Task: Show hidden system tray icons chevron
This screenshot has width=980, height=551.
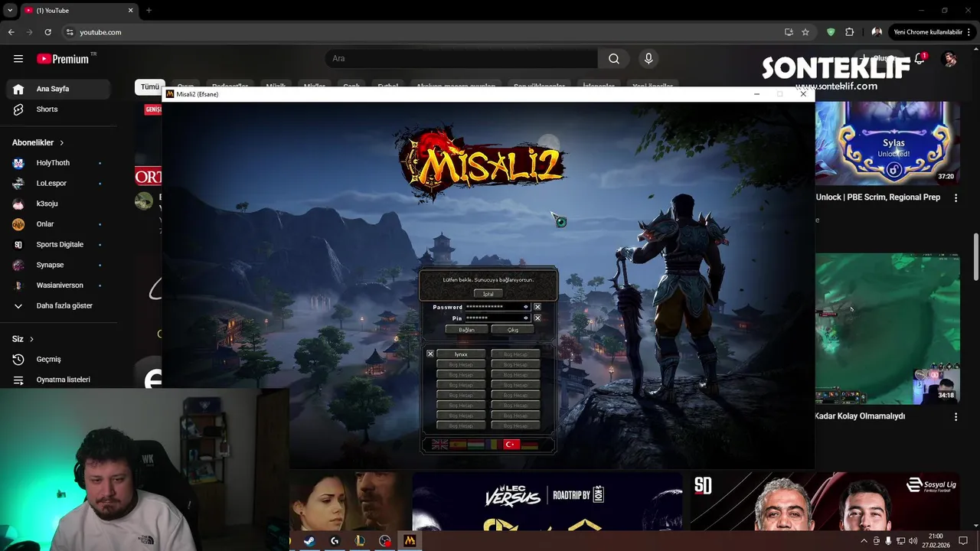Action: click(x=864, y=541)
